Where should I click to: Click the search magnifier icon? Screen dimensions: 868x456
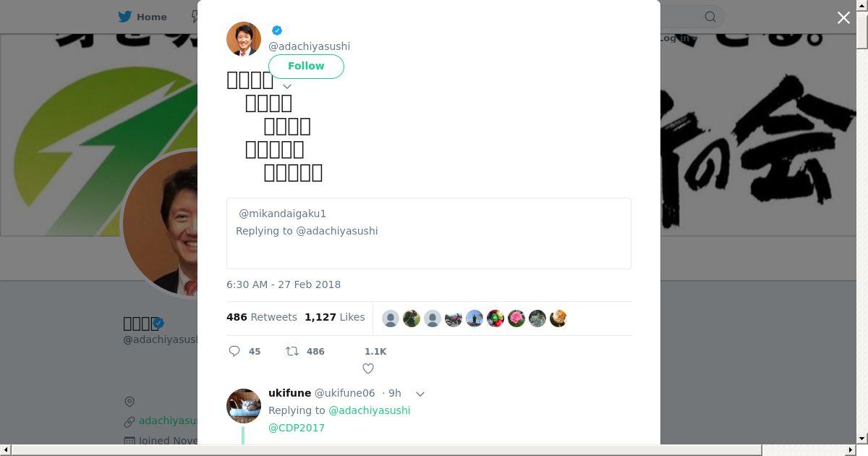tap(710, 17)
